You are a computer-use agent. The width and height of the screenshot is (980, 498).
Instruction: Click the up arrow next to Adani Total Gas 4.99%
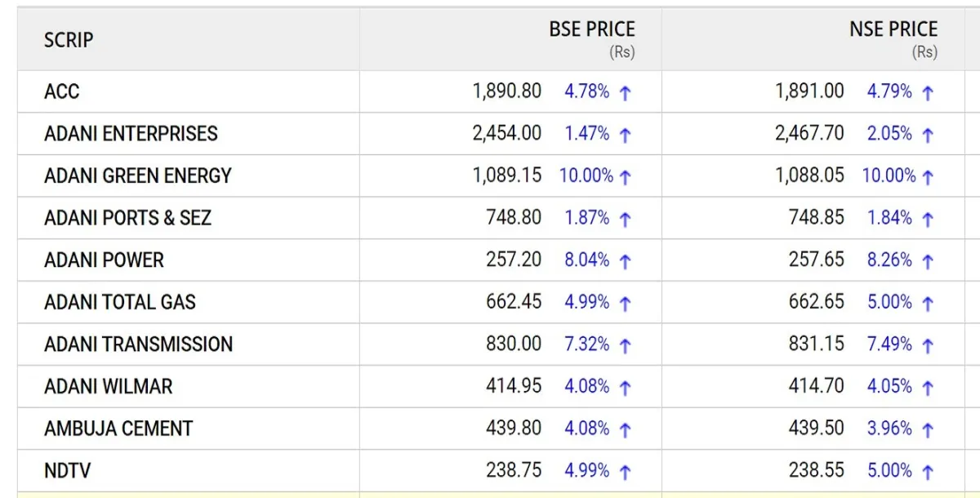pyautogui.click(x=626, y=303)
